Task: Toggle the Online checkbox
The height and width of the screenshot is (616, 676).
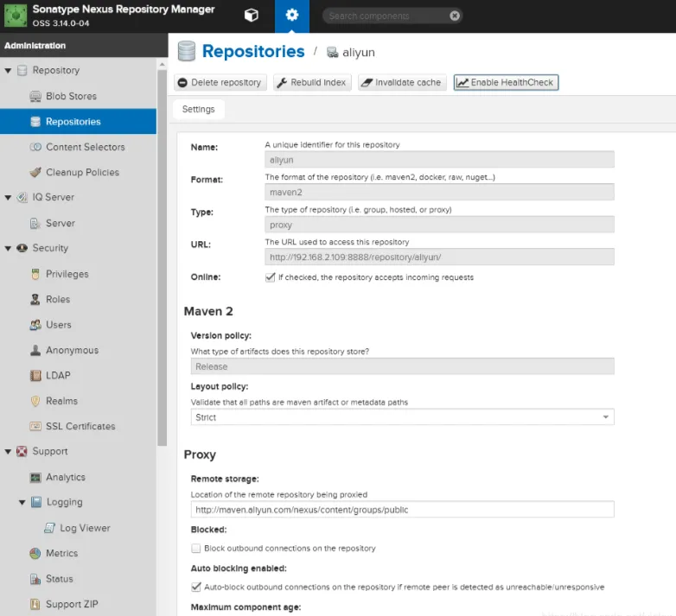Action: [271, 277]
